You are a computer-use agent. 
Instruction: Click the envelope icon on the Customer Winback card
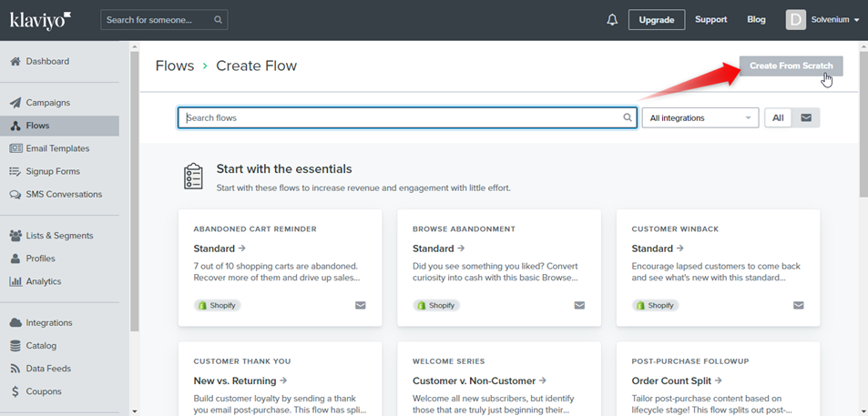(799, 306)
